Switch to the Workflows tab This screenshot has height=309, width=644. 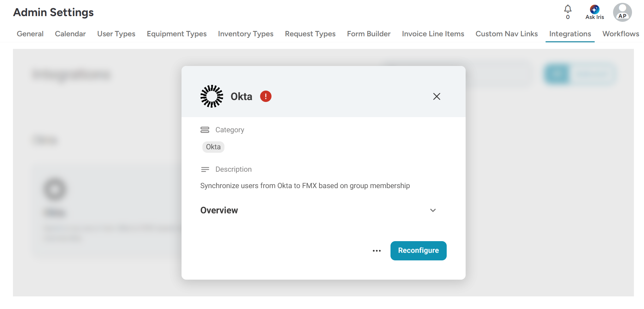point(620,34)
